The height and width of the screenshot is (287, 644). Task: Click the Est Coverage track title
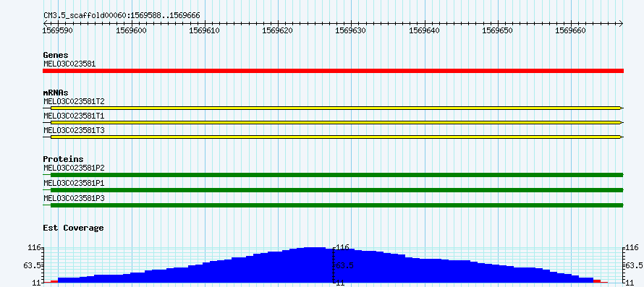(74, 228)
